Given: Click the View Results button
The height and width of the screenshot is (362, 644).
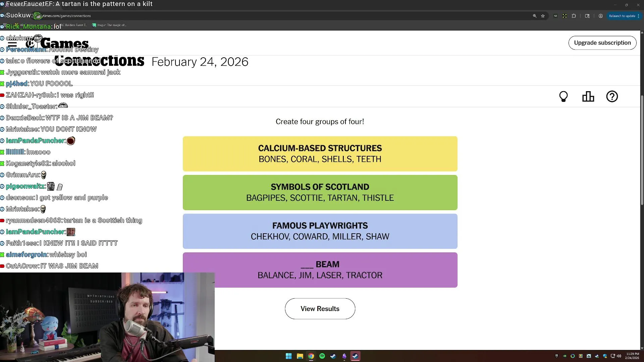Looking at the screenshot, I should (x=320, y=309).
